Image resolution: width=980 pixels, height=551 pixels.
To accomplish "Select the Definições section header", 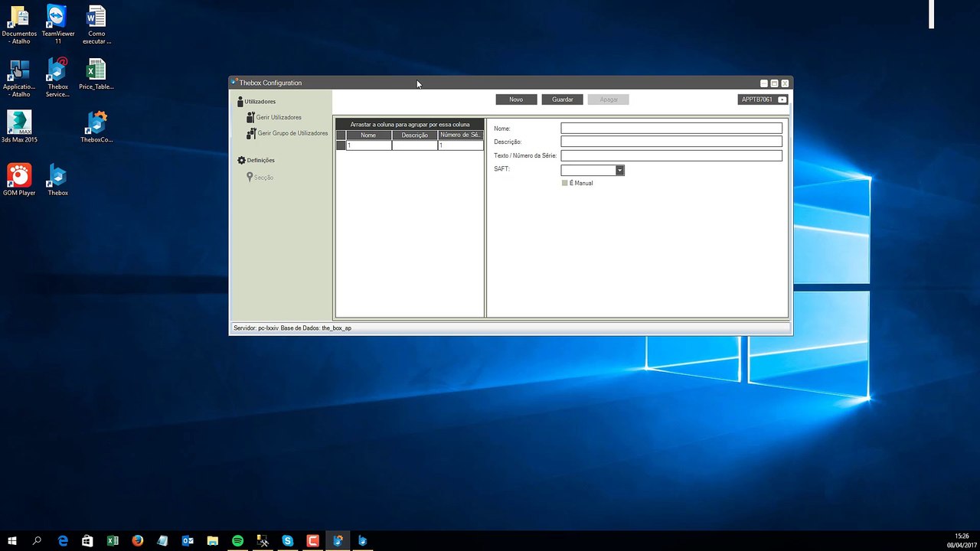I will pyautogui.click(x=256, y=160).
